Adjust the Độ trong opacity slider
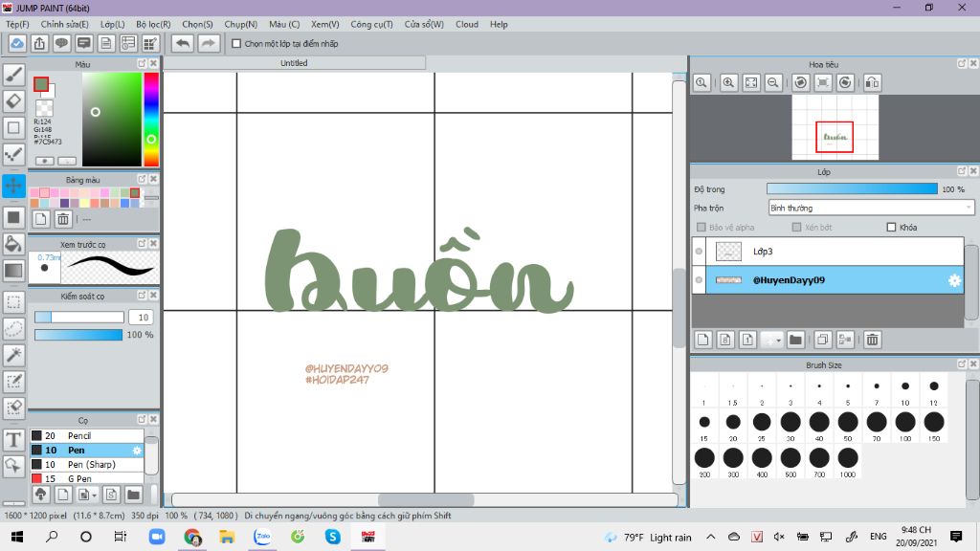Image resolution: width=980 pixels, height=551 pixels. pyautogui.click(x=852, y=189)
